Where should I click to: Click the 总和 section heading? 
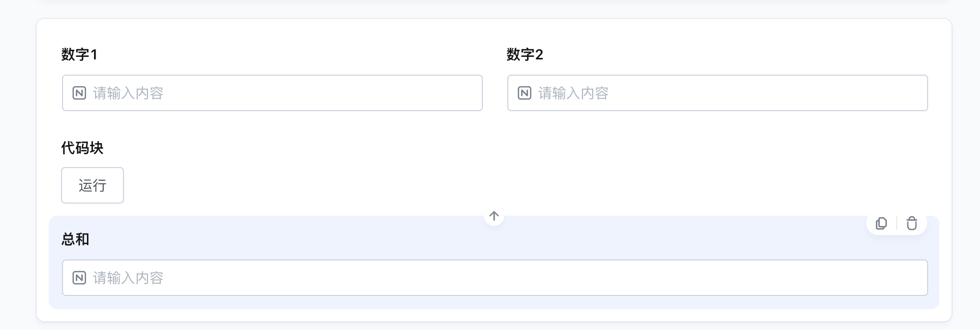click(75, 239)
